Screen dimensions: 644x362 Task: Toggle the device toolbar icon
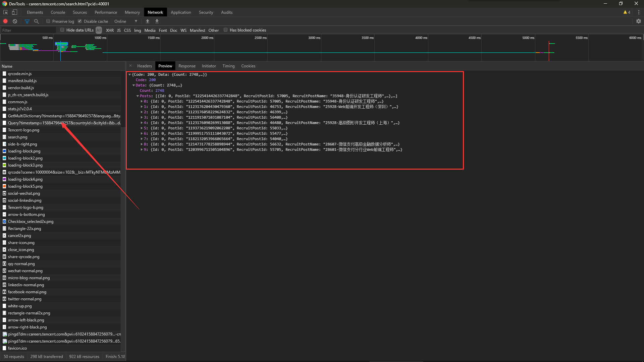pos(14,12)
